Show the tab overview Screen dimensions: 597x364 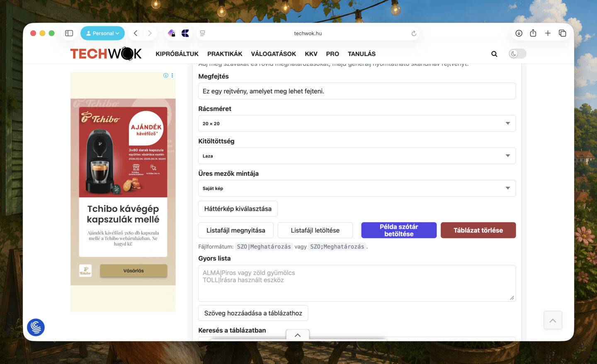click(x=562, y=33)
